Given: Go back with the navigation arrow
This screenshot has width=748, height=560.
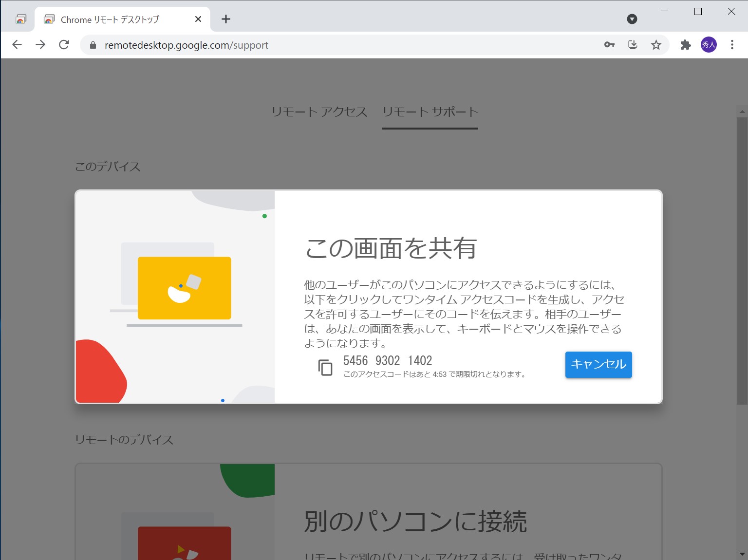Looking at the screenshot, I should point(17,44).
